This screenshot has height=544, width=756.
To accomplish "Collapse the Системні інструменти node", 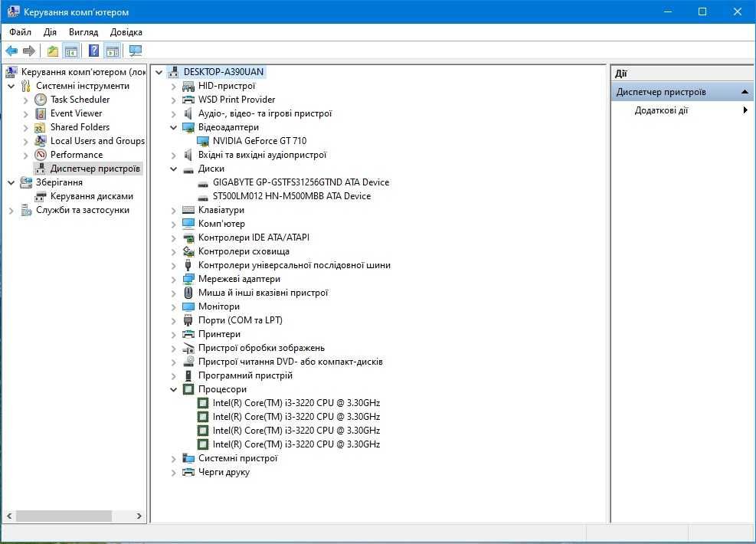I will 11,86.
